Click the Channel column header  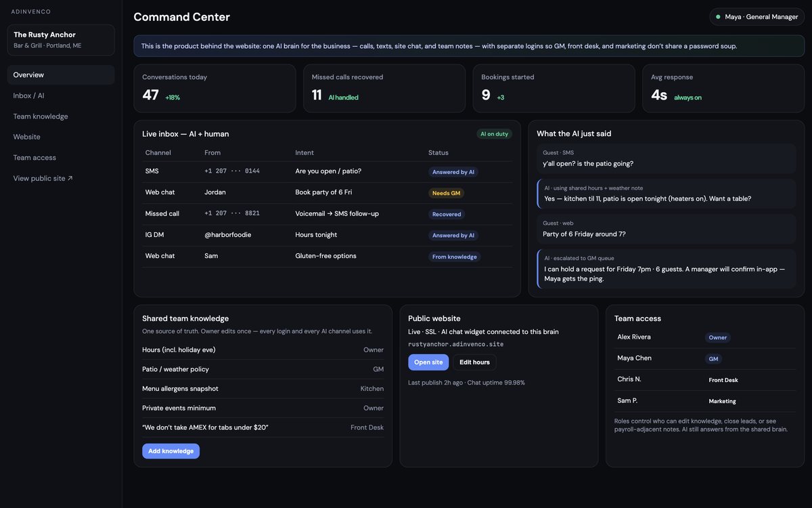pos(158,153)
